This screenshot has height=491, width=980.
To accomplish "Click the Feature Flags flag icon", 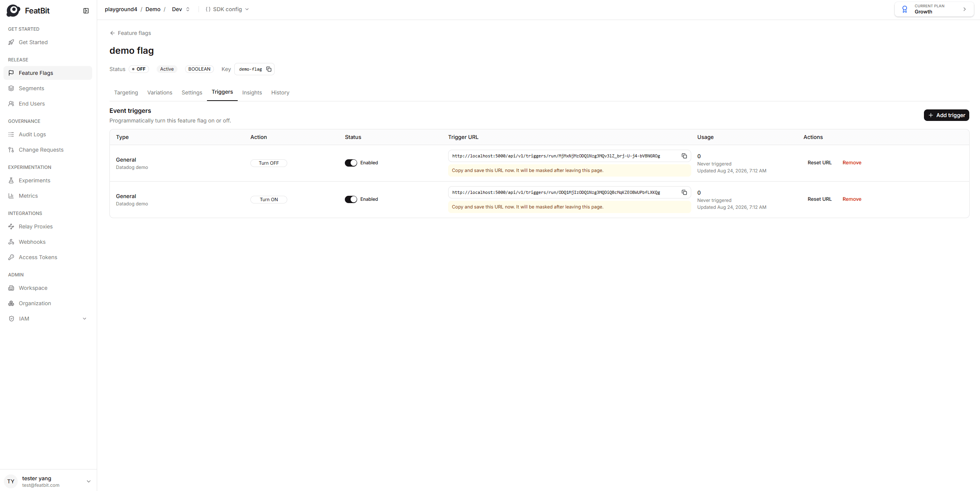I will (11, 73).
